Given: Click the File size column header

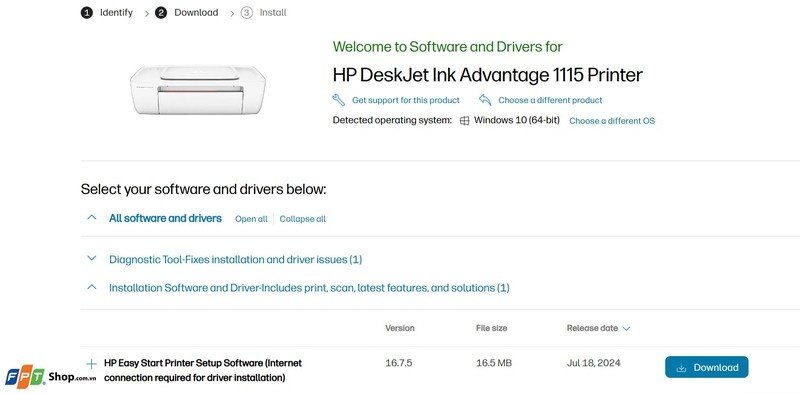Looking at the screenshot, I should 491,328.
